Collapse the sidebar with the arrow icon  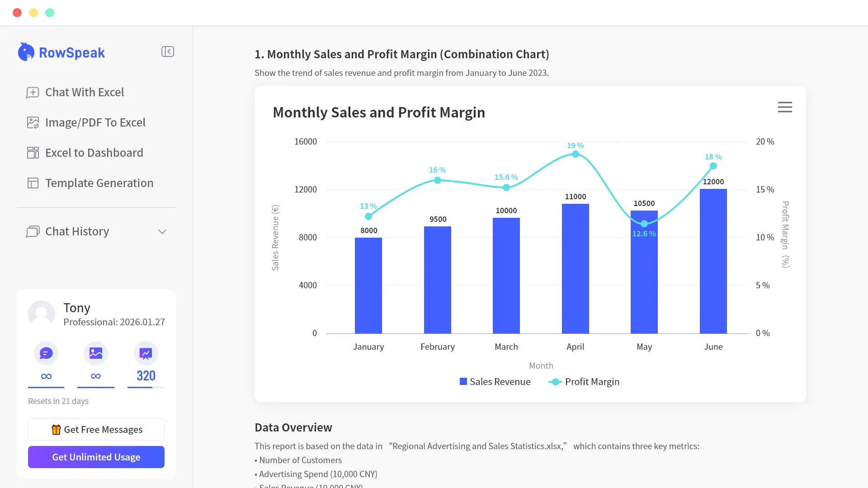pyautogui.click(x=167, y=52)
